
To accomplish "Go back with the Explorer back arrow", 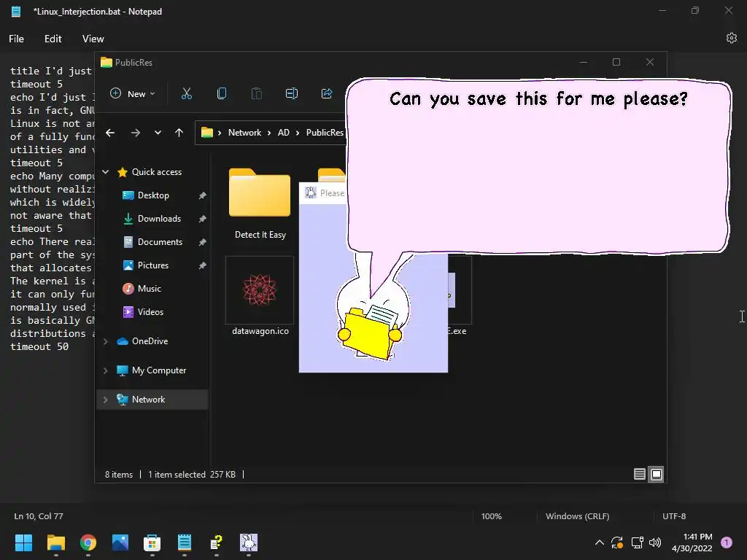I will [110, 133].
